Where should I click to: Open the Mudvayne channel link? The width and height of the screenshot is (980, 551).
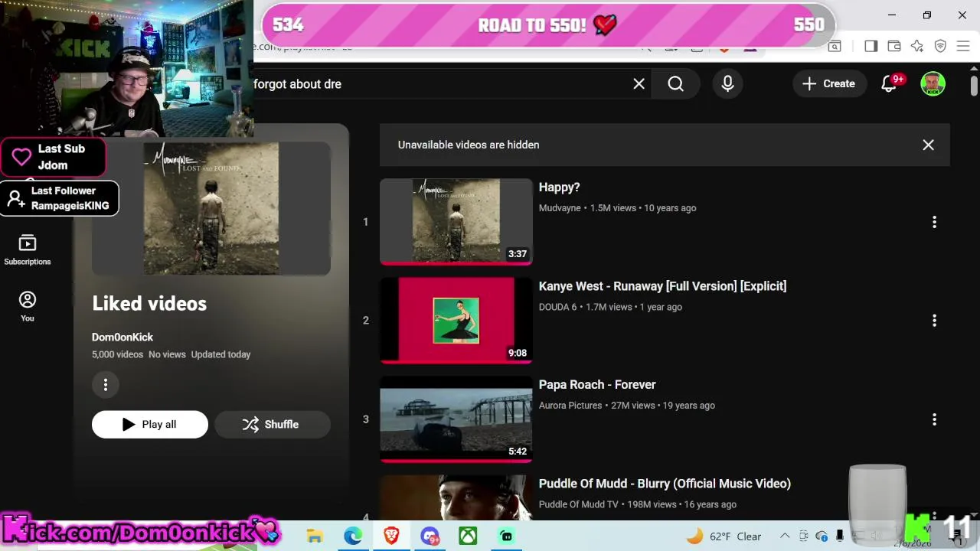pos(560,208)
